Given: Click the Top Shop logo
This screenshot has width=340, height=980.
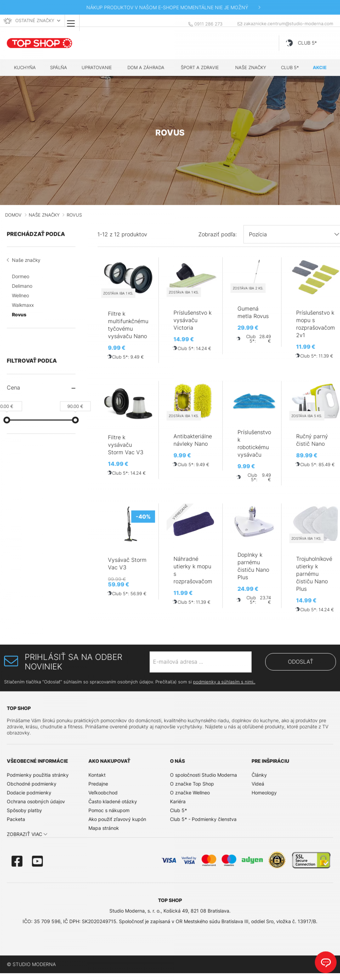Looking at the screenshot, I should 39,43.
